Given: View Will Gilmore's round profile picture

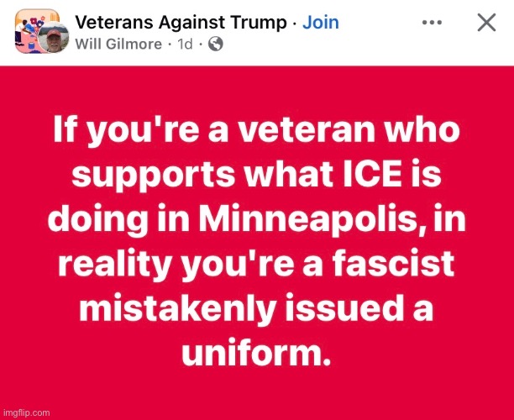Looking at the screenshot, I should 54,39.
